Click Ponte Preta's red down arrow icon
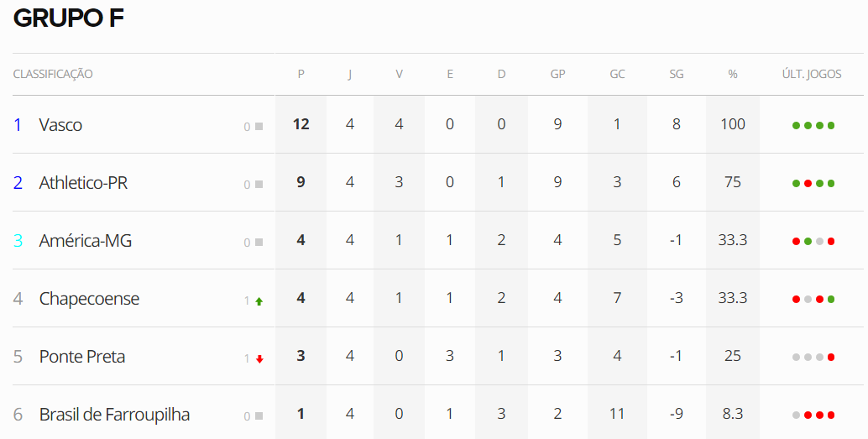 coord(259,358)
